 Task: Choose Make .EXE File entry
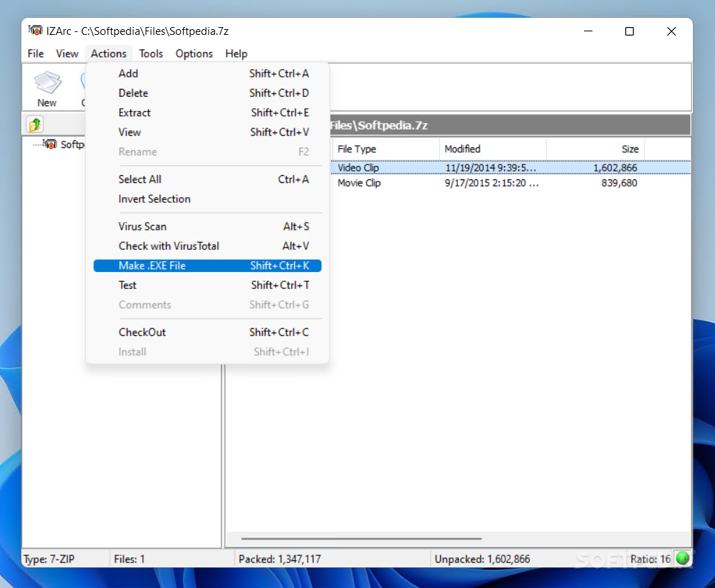click(x=207, y=266)
